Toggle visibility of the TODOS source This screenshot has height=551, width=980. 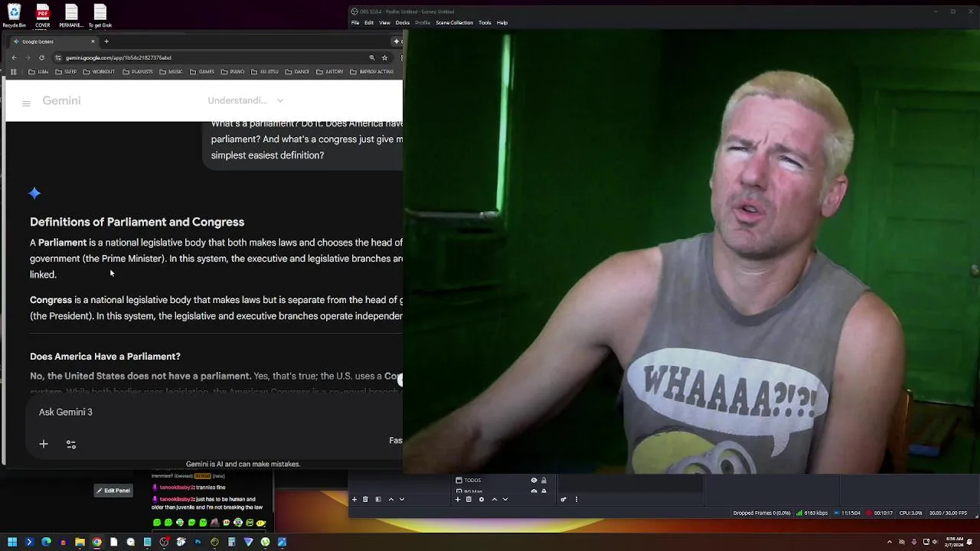pyautogui.click(x=534, y=481)
